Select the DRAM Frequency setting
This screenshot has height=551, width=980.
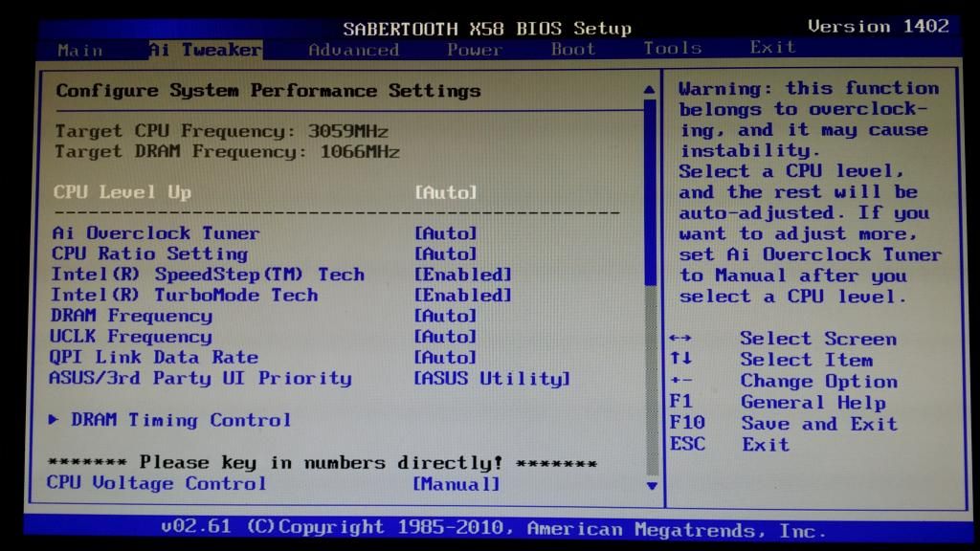click(x=131, y=316)
